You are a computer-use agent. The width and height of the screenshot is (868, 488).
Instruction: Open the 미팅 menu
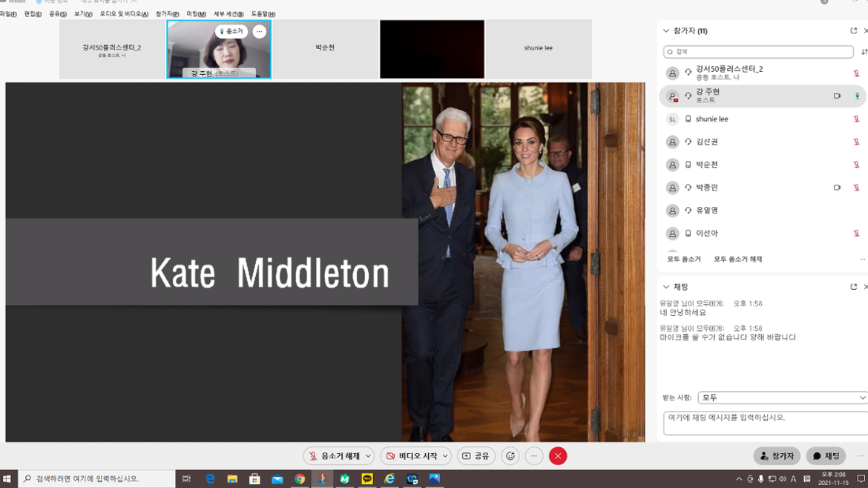coord(196,14)
